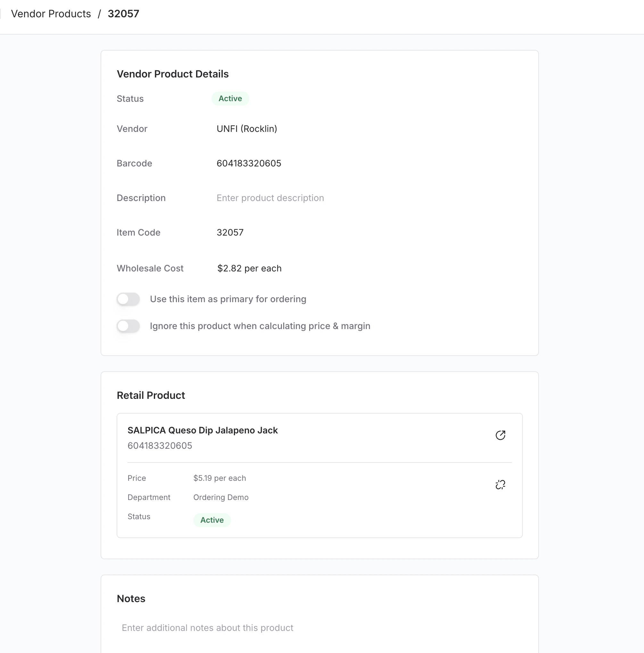Click the Wholesale Cost $2.82 per each
Screen dimensions: 644x653
[249, 268]
